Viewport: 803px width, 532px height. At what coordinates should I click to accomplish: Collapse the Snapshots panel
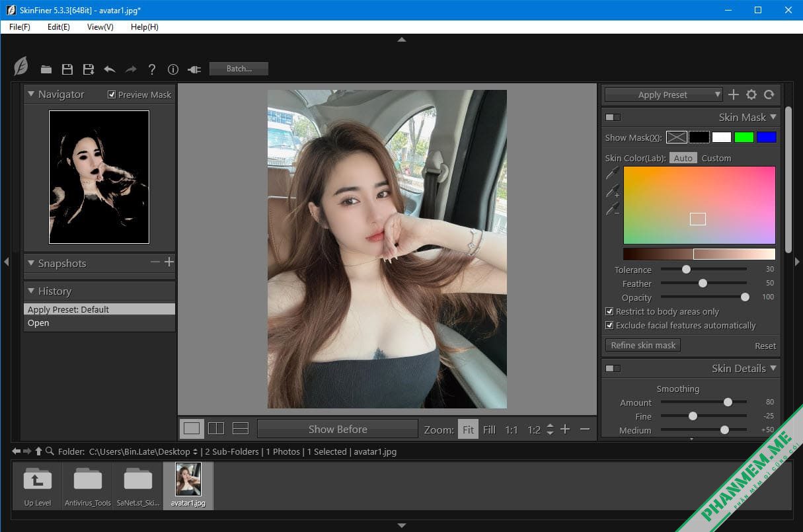tap(30, 263)
